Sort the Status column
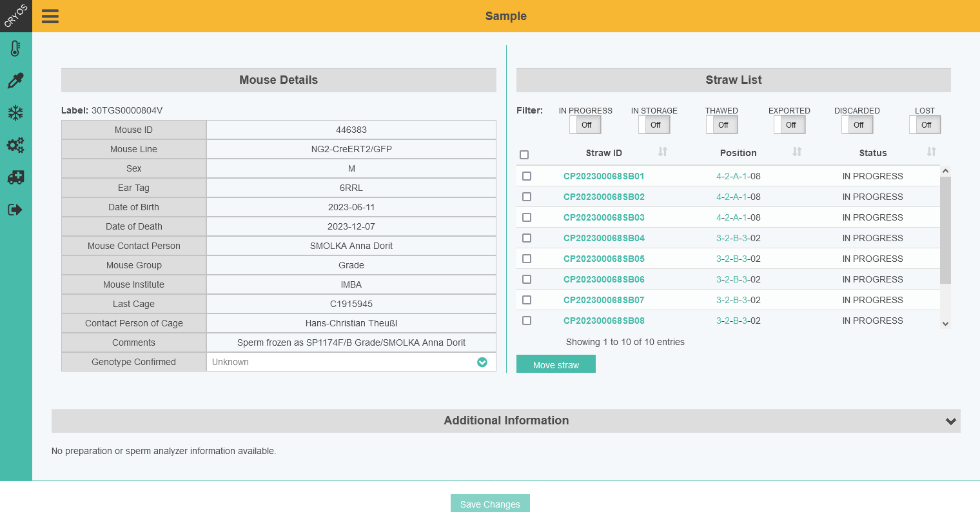 930,152
